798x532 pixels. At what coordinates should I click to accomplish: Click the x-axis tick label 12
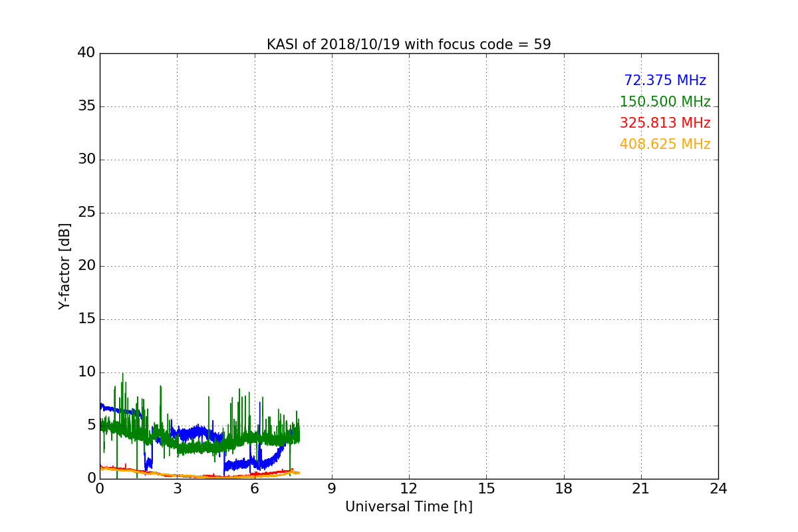pos(409,488)
